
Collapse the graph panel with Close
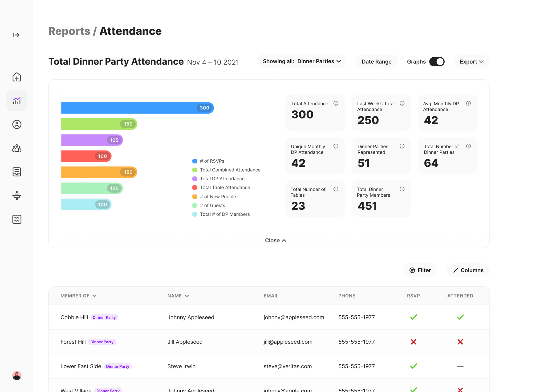point(276,240)
